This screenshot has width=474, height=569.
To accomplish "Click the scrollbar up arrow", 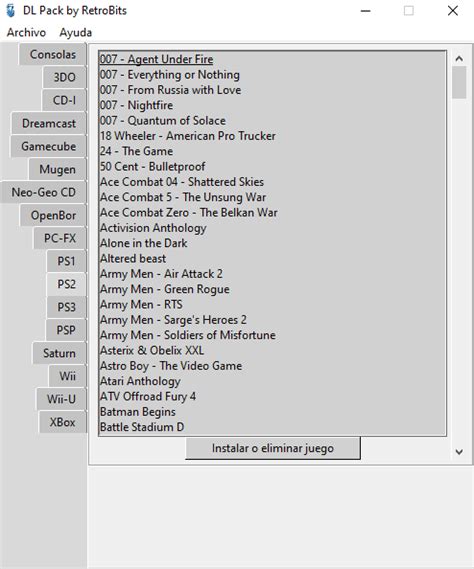I will (x=459, y=58).
